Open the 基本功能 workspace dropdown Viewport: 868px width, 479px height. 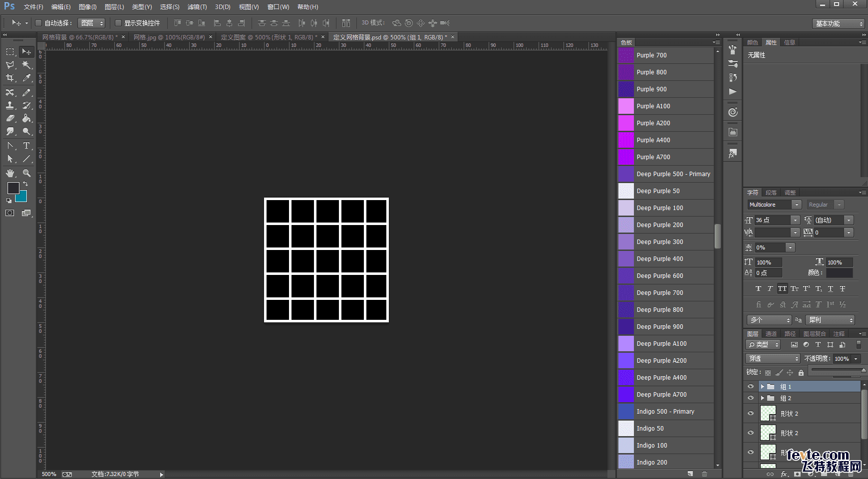838,23
